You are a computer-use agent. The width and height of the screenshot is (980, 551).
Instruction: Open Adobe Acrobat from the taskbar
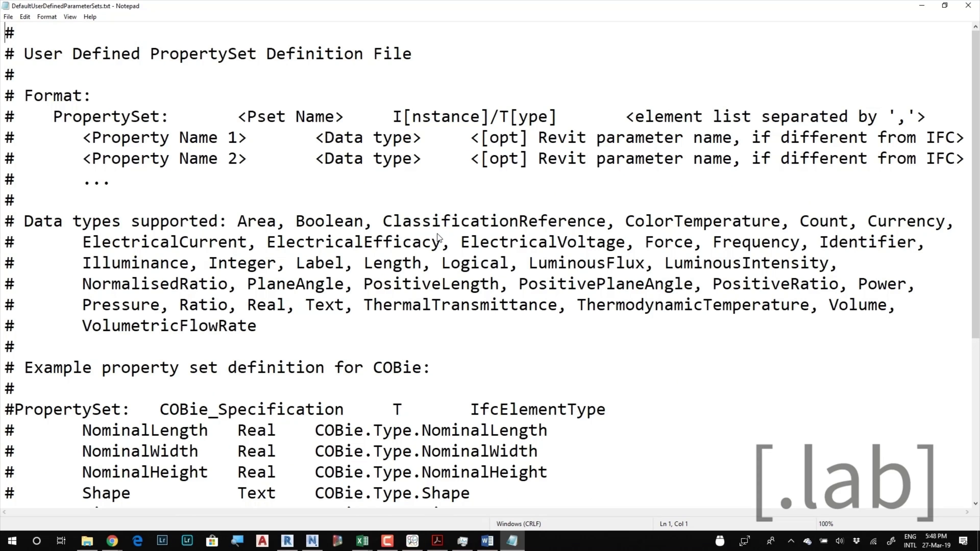[x=437, y=541]
